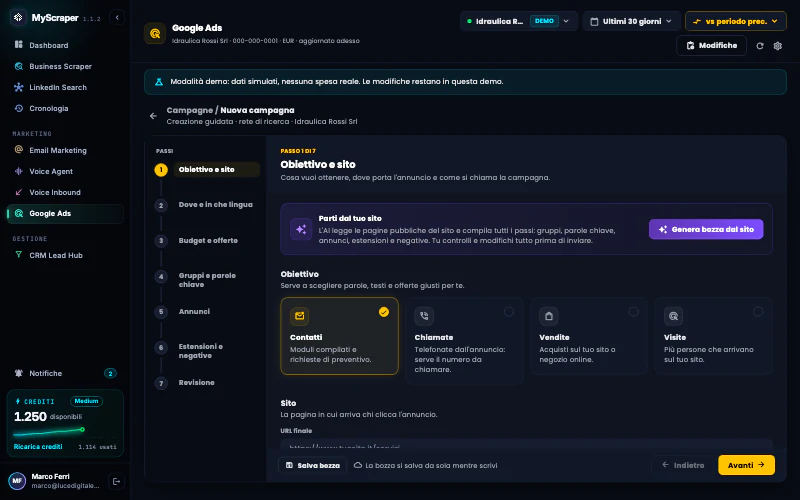This screenshot has height=500, width=800.
Task: Click the flask icon in demo banner
Action: 159,82
